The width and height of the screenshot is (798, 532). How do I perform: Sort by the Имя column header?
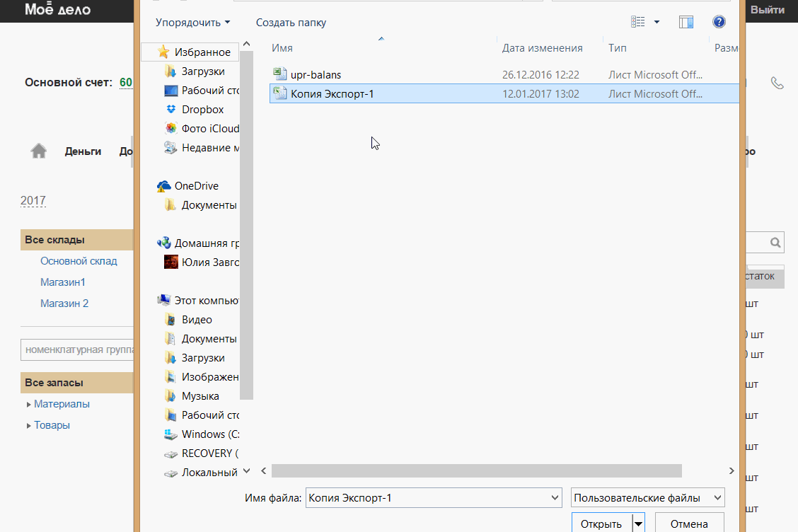point(282,48)
